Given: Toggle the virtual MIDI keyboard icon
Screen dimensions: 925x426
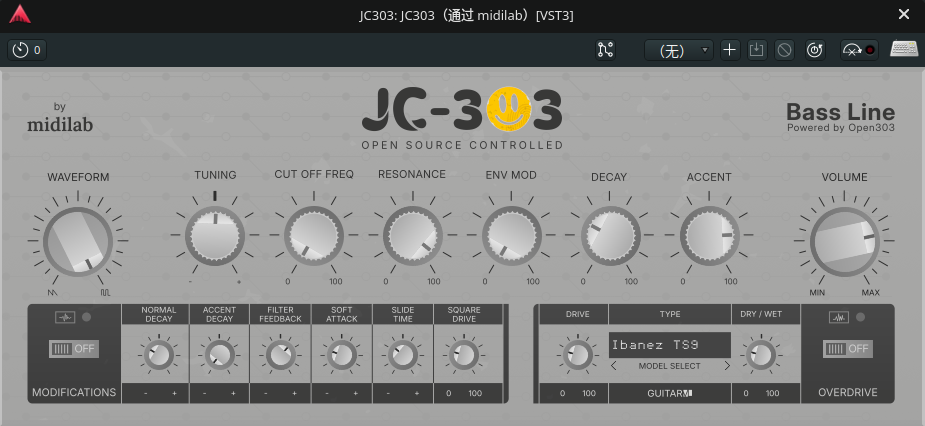Looking at the screenshot, I should click(x=904, y=50).
